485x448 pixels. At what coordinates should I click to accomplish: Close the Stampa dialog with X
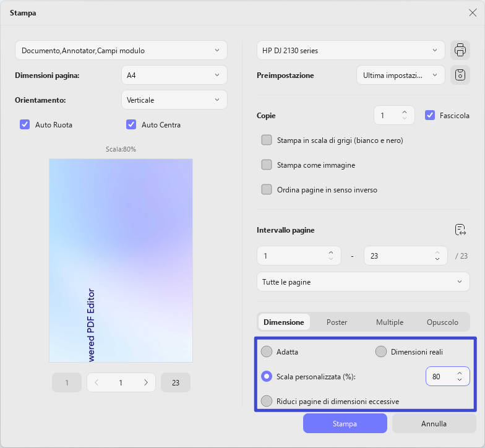(473, 12)
